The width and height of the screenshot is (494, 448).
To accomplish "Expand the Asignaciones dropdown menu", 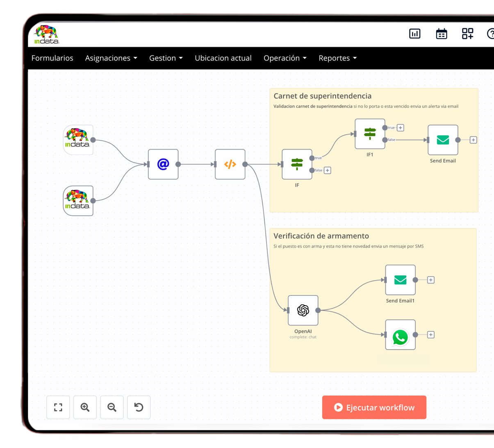I will pyautogui.click(x=111, y=58).
